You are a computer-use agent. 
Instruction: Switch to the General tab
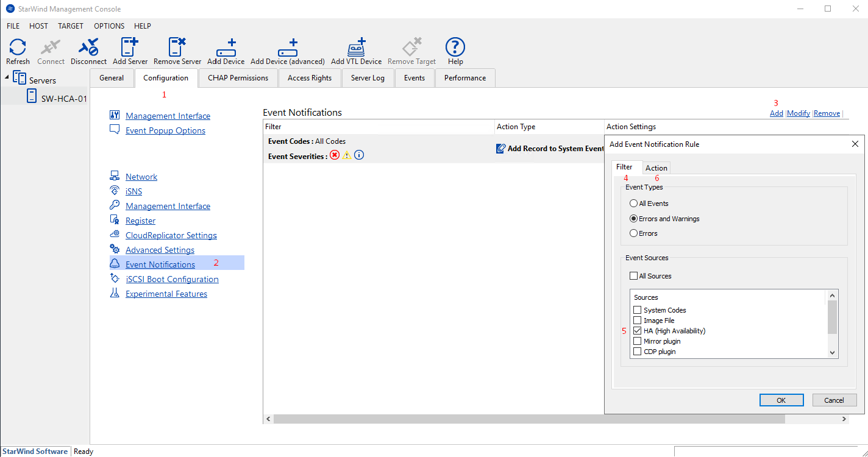tap(112, 78)
